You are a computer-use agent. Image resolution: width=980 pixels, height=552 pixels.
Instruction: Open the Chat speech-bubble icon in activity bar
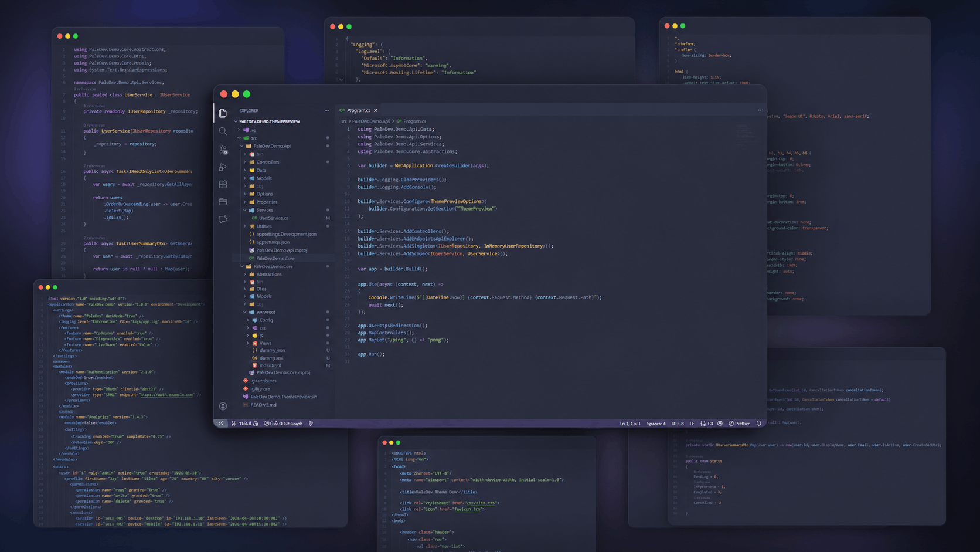pos(223,219)
